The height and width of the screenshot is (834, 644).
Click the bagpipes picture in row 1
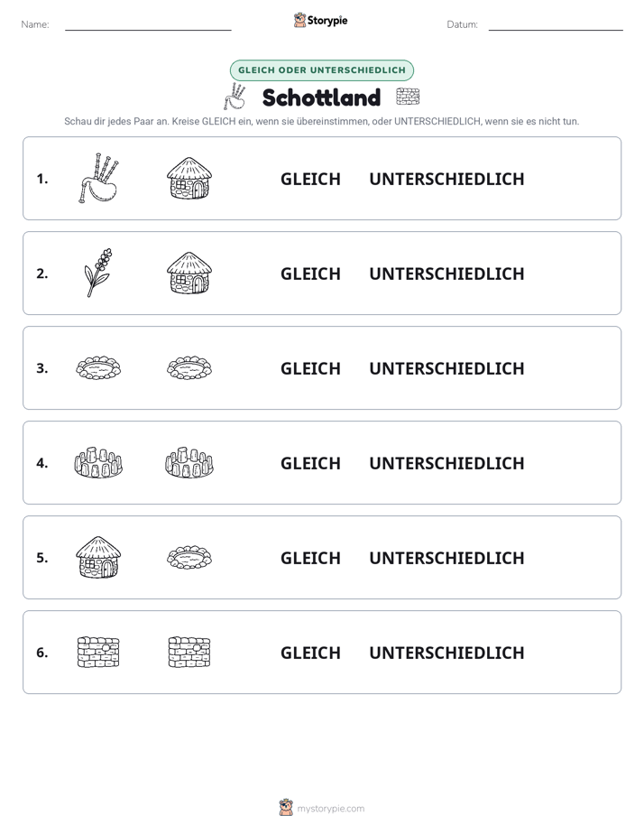(98, 178)
